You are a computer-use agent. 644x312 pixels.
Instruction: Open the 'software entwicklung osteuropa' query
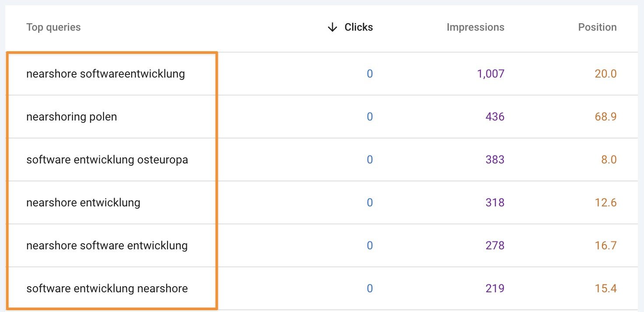click(107, 160)
